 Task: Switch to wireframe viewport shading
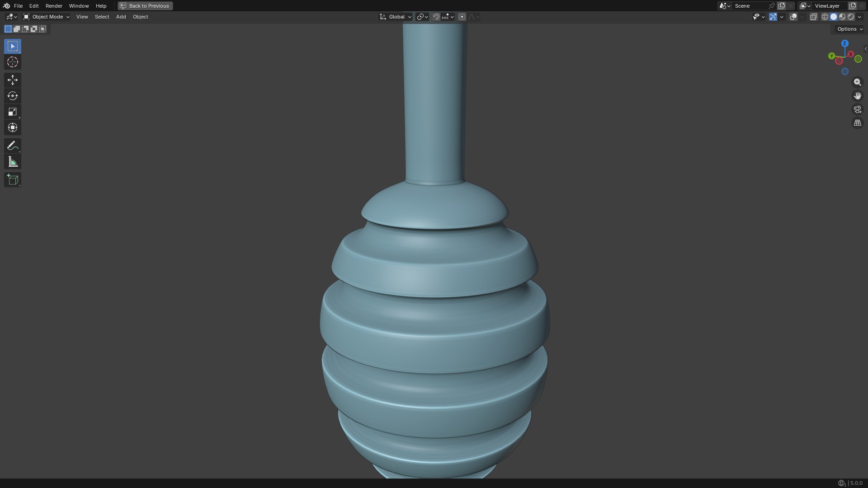point(825,17)
